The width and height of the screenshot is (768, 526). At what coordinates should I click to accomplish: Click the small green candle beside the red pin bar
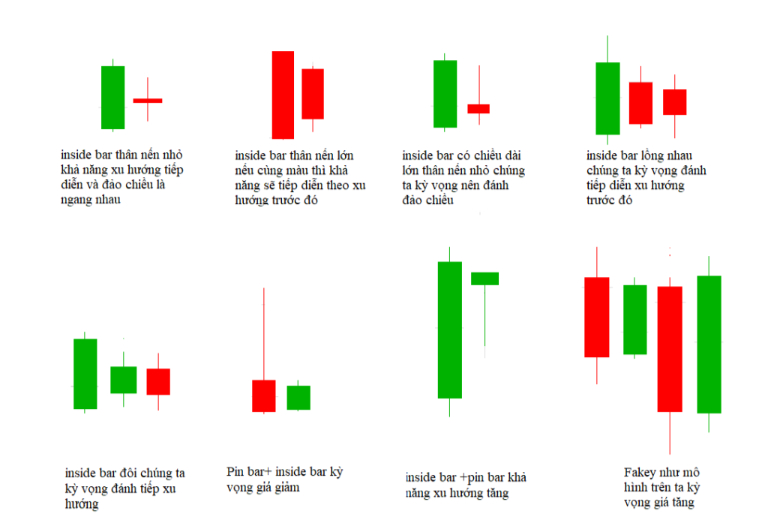(298, 397)
